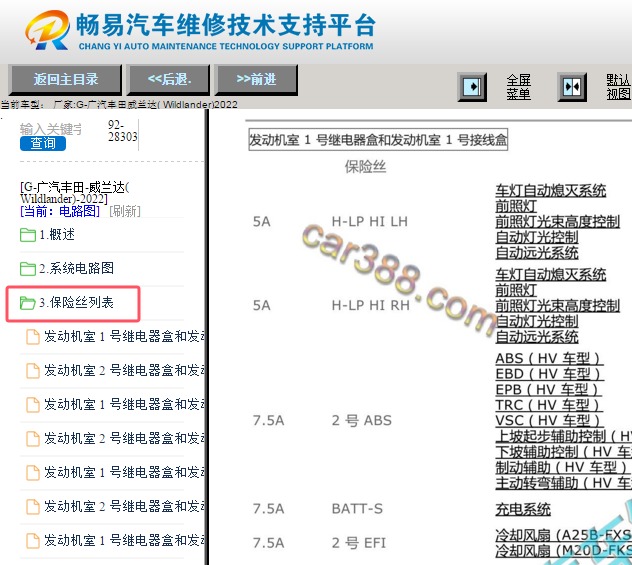The width and height of the screenshot is (632, 565).
Task: Open 上坡起步辅助控制 link
Action: (x=563, y=436)
